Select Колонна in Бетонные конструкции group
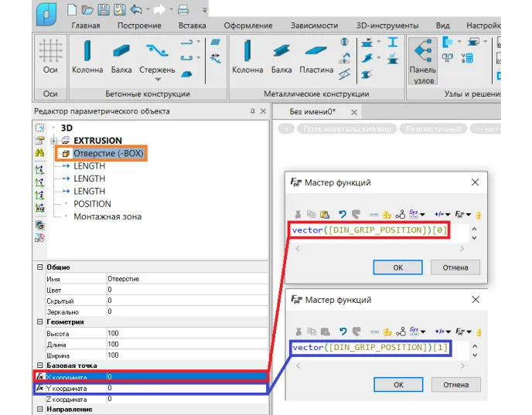 [x=87, y=56]
